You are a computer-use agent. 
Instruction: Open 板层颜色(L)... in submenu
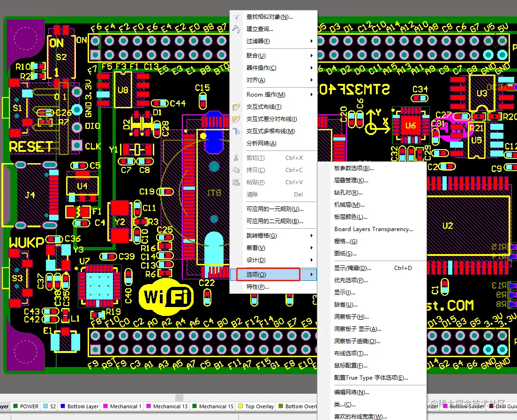pos(372,217)
